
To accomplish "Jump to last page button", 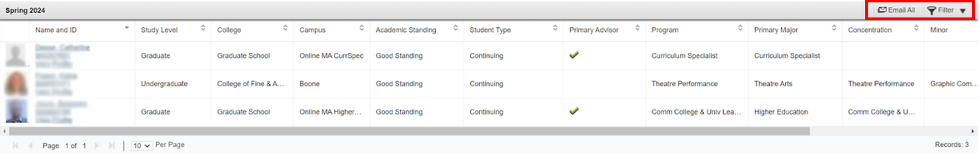I will pos(111,145).
